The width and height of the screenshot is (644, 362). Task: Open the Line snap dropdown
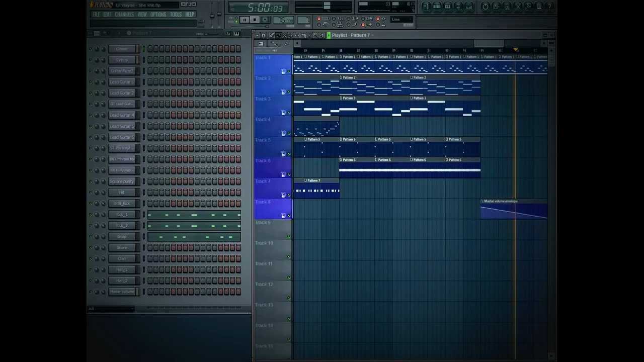[401, 20]
